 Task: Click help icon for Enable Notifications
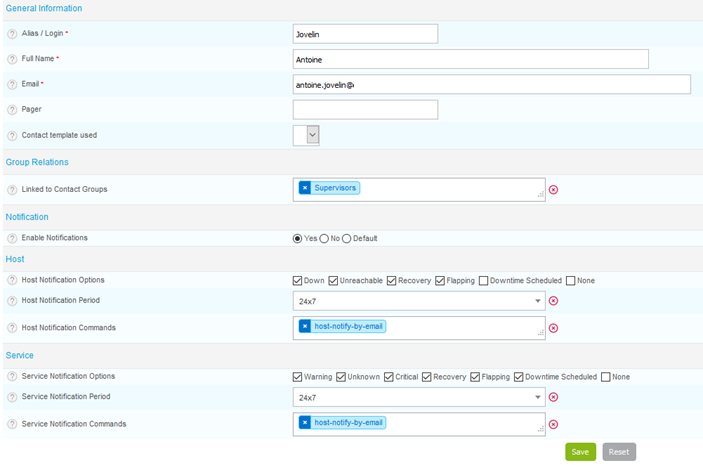pos(12,238)
